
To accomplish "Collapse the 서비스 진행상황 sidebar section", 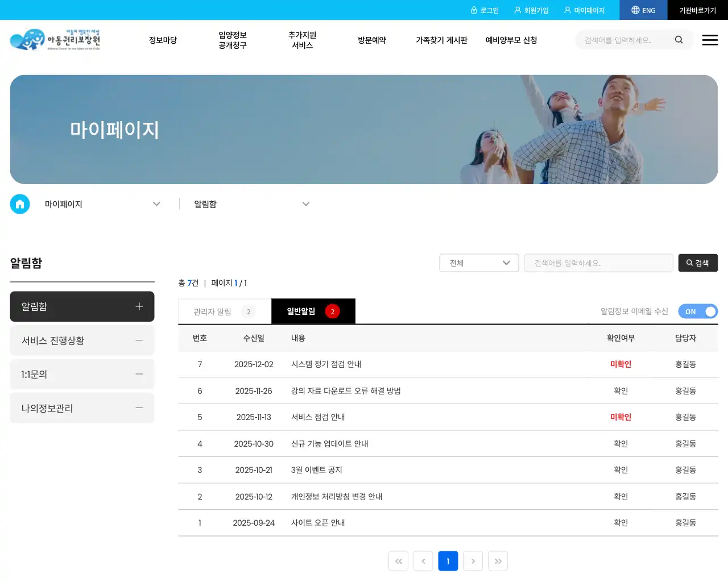I will tap(139, 340).
